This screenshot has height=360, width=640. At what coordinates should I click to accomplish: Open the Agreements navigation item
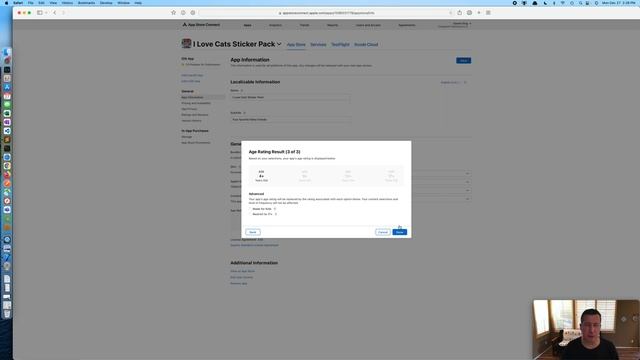pos(407,25)
